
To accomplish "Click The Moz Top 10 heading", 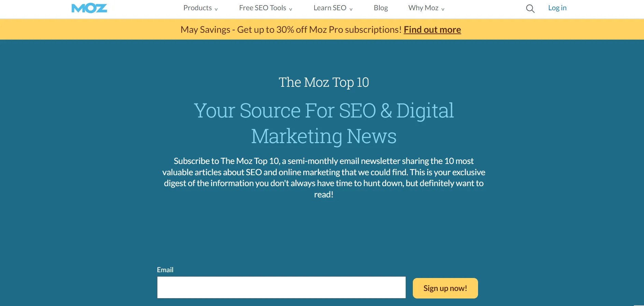I will point(324,82).
